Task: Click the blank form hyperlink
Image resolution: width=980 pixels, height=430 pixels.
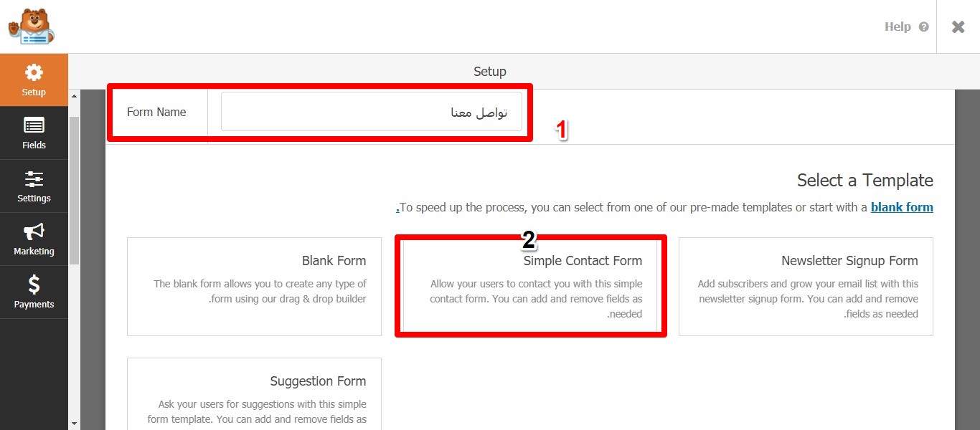Action: 902,208
